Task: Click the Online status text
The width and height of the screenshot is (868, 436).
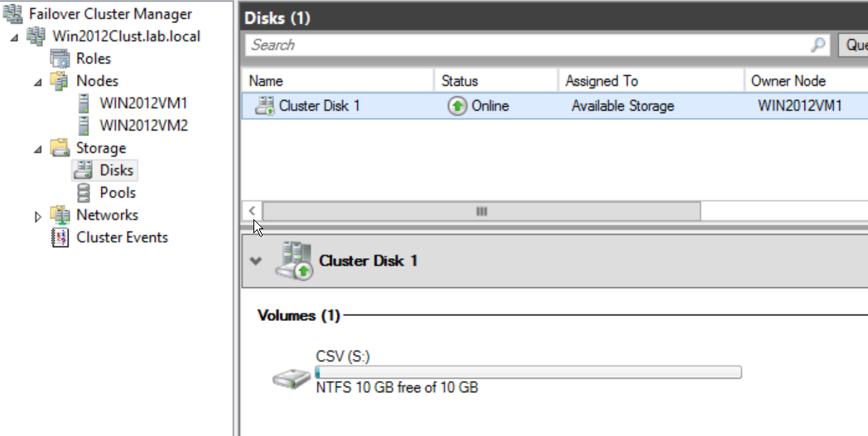Action: point(490,106)
